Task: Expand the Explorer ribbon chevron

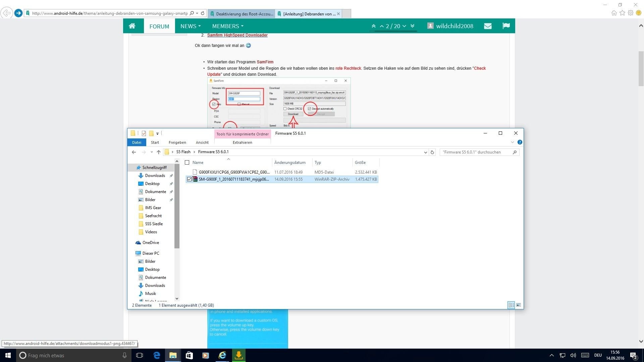Action: tap(512, 142)
